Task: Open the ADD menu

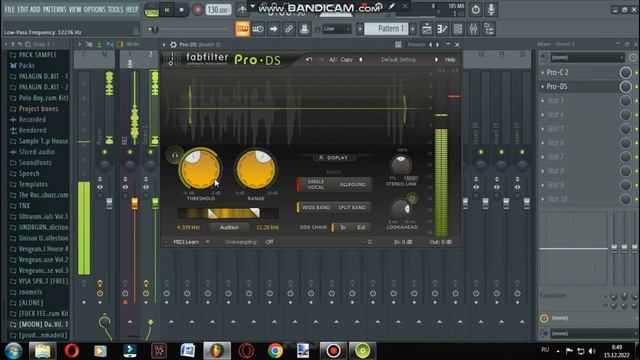Action: (35, 9)
